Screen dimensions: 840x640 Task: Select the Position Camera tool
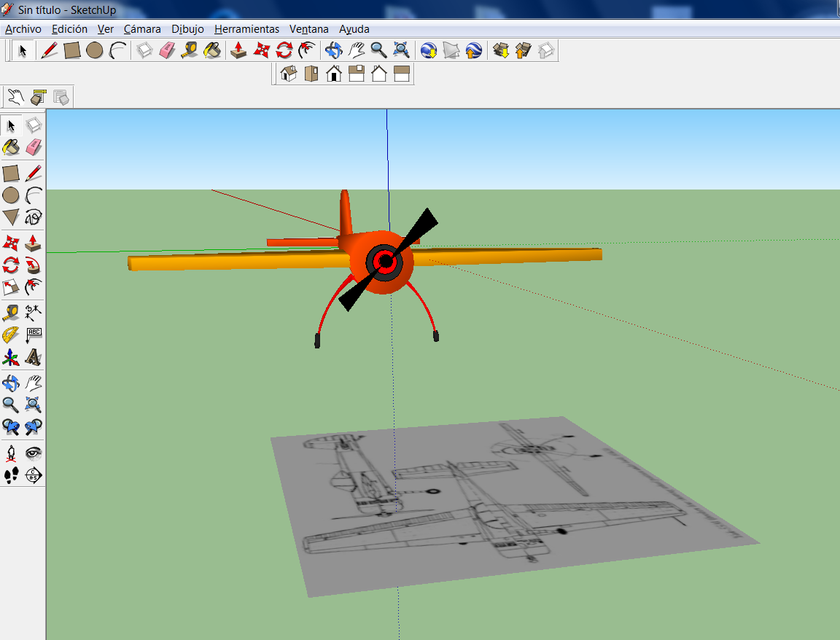pyautogui.click(x=11, y=453)
